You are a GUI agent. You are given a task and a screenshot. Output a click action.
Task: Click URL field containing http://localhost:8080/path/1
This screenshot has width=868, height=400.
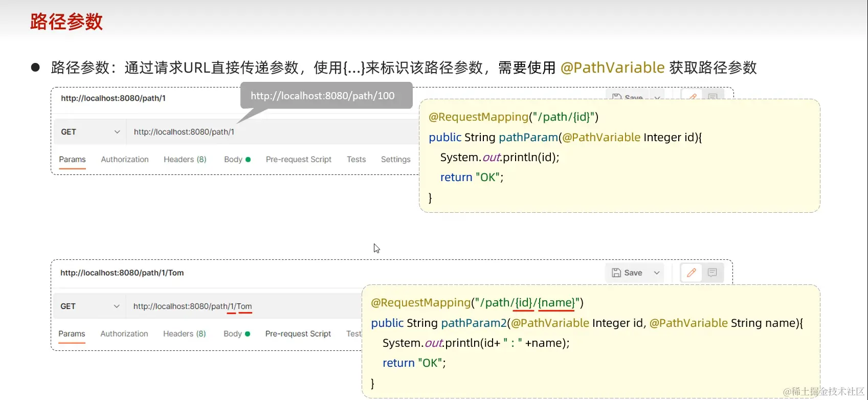pyautogui.click(x=273, y=132)
